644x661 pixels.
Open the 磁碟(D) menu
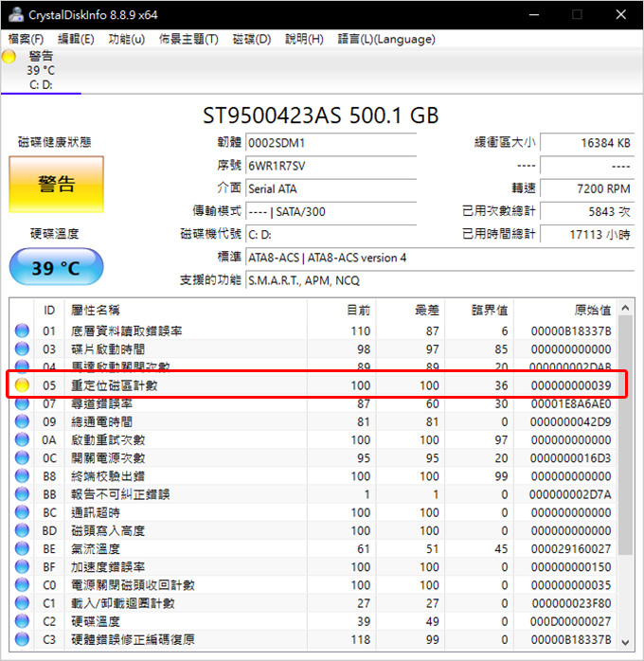(x=252, y=39)
